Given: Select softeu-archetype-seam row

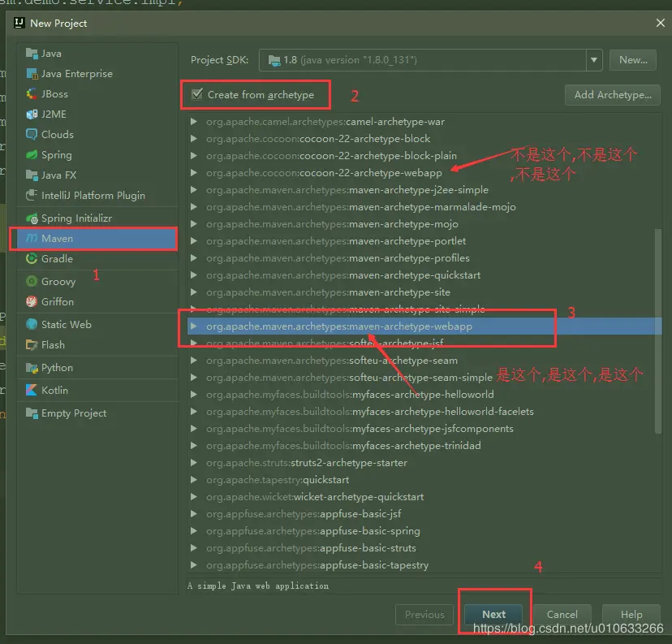Looking at the screenshot, I should 424,360.
